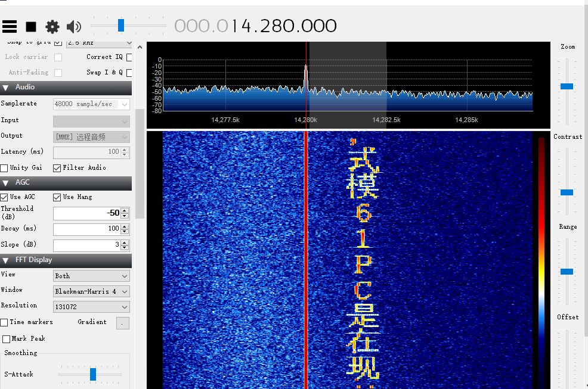This screenshot has height=389, width=588.
Task: Click the Slope (dB) value field
Action: tap(87, 245)
